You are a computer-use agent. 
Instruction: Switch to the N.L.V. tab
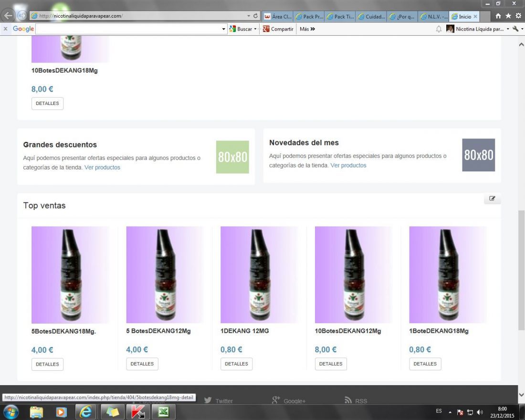coord(433,16)
